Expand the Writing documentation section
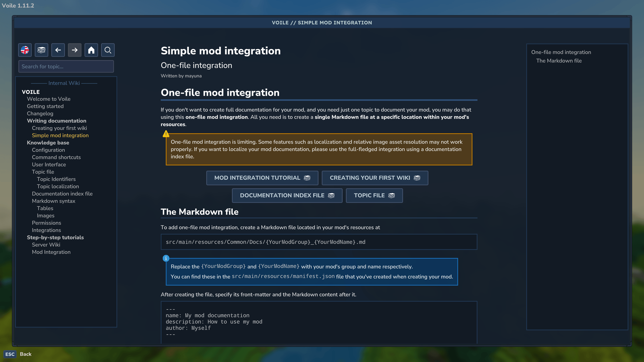 coord(57,121)
